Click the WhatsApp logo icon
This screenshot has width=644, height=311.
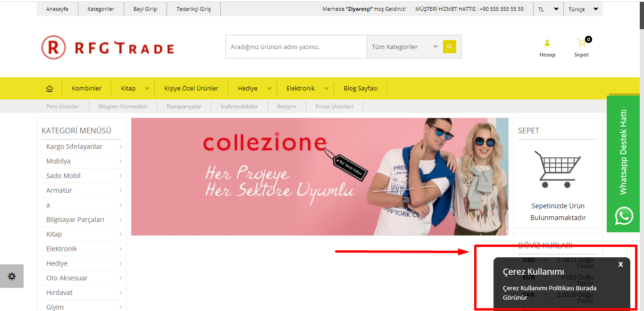click(x=624, y=216)
